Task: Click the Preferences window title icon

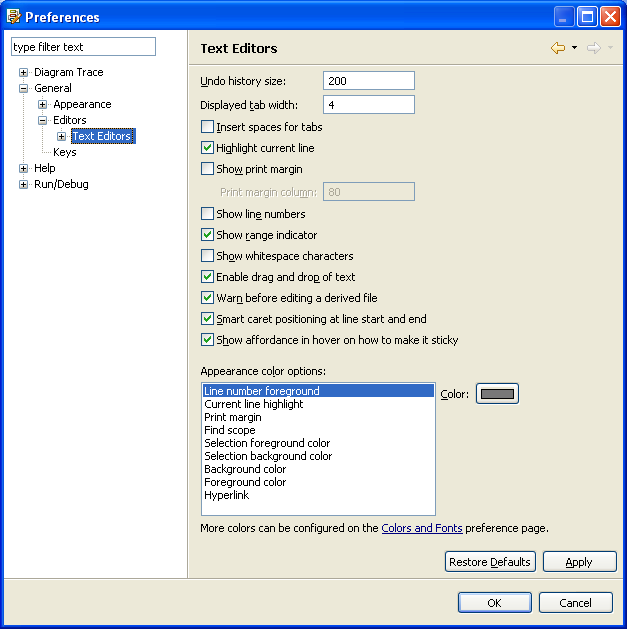Action: click(13, 17)
